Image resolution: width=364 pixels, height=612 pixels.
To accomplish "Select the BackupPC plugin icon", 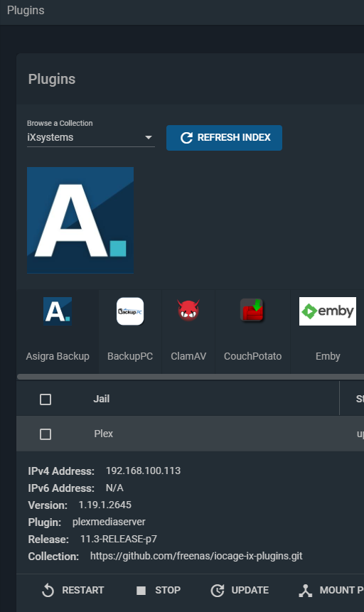I will (x=130, y=311).
